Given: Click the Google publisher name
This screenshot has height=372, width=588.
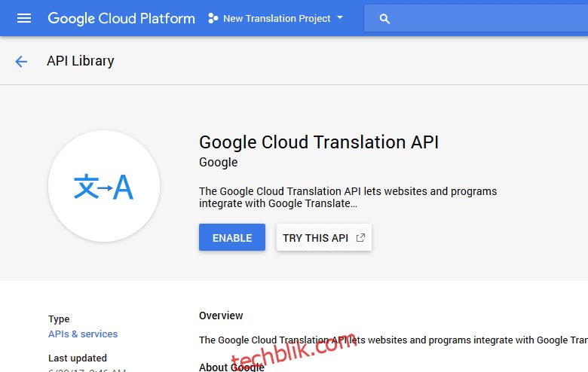Looking at the screenshot, I should [x=219, y=163].
